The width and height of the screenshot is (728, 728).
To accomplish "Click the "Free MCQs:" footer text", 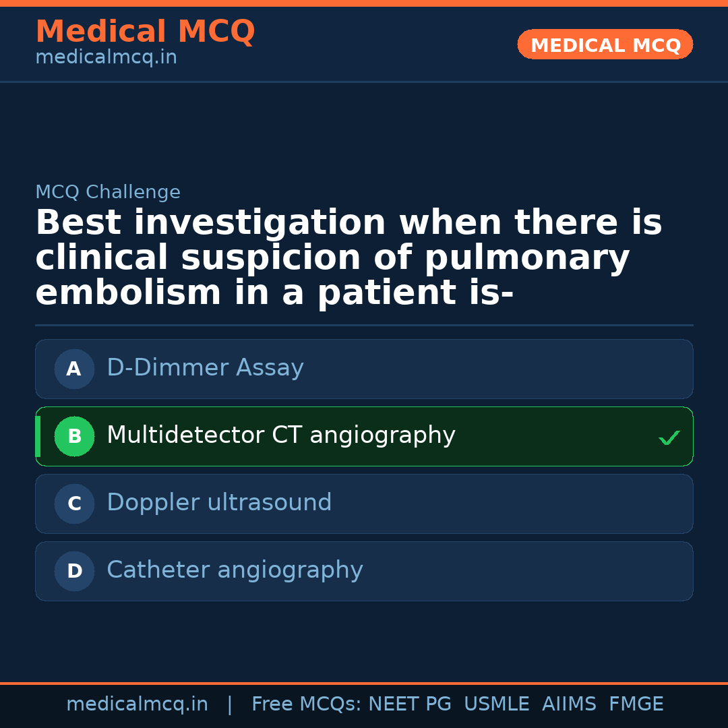I will (306, 704).
